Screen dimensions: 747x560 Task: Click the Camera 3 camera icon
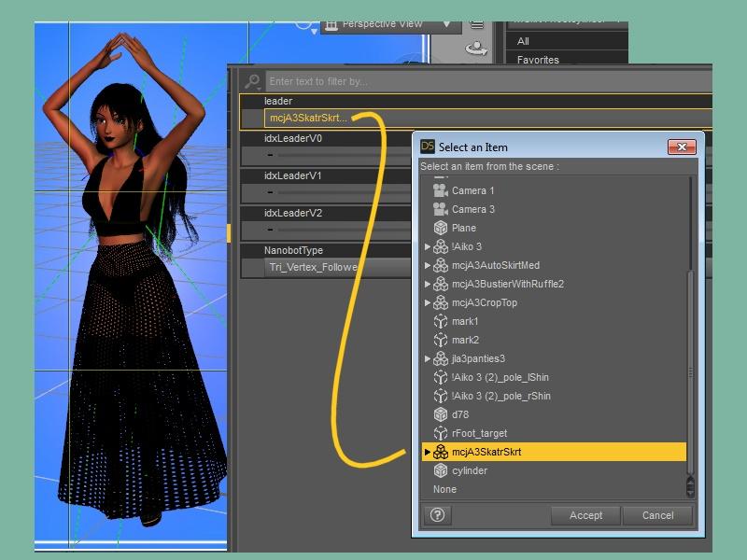coord(440,209)
